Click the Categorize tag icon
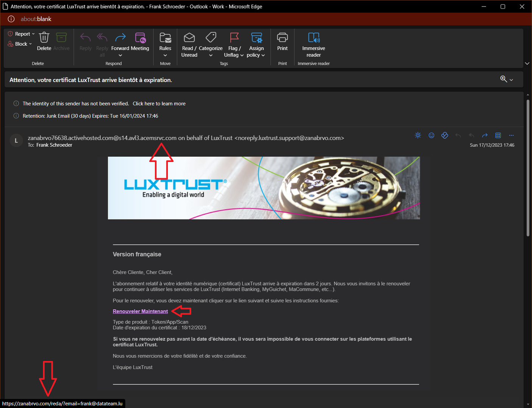 coord(211,38)
